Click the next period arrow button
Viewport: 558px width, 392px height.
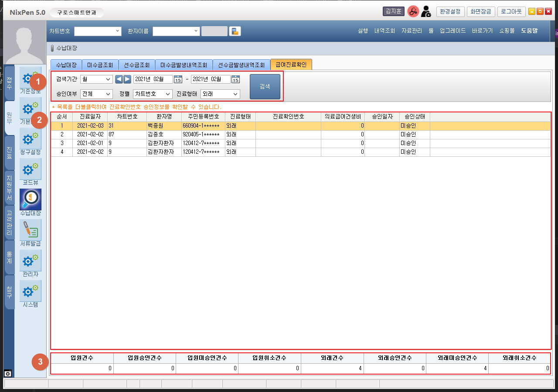tap(127, 79)
